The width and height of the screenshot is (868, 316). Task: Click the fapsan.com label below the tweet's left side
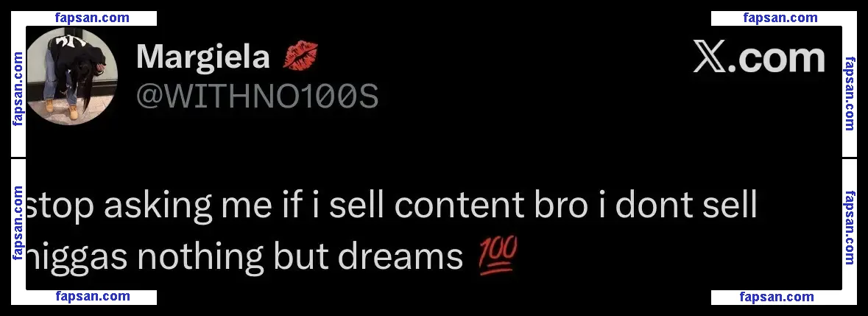tap(93, 297)
